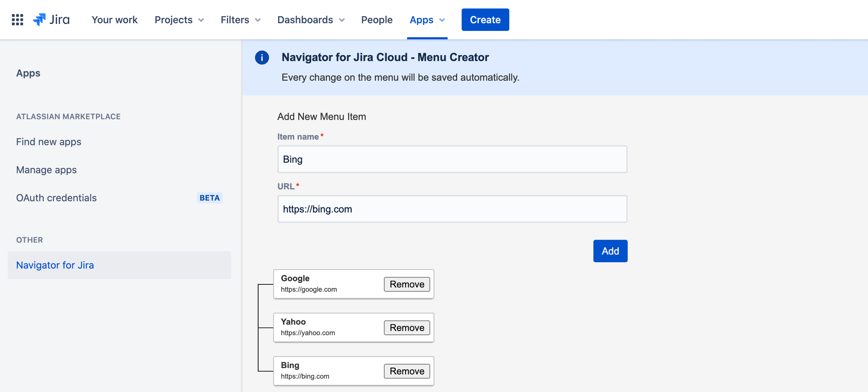
Task: Open Your work page
Action: coord(114,20)
